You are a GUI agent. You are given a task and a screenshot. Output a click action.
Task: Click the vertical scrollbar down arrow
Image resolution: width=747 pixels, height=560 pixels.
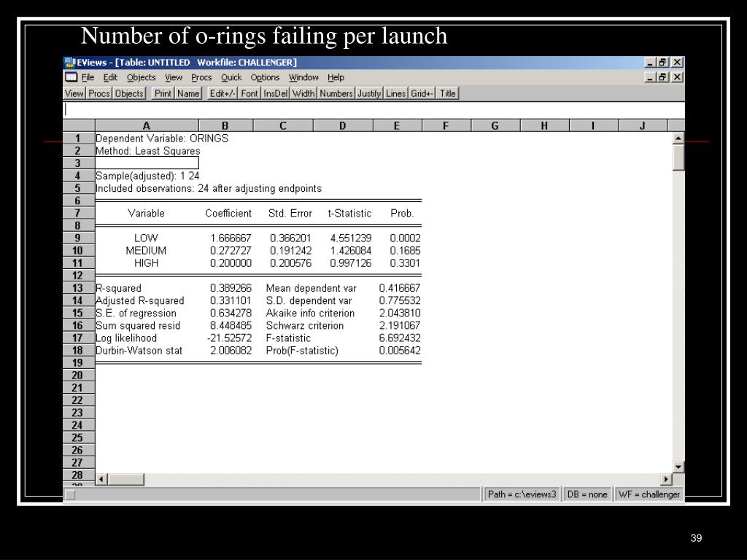click(x=678, y=467)
